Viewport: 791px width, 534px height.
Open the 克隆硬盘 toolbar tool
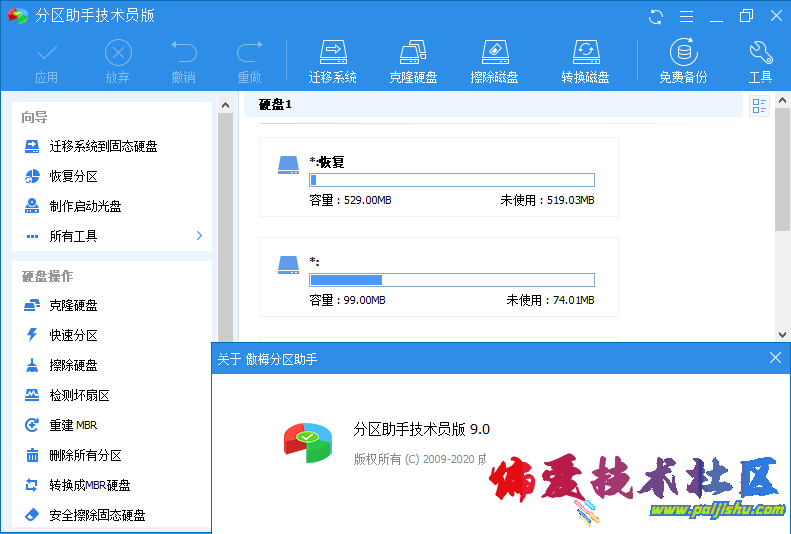413,61
